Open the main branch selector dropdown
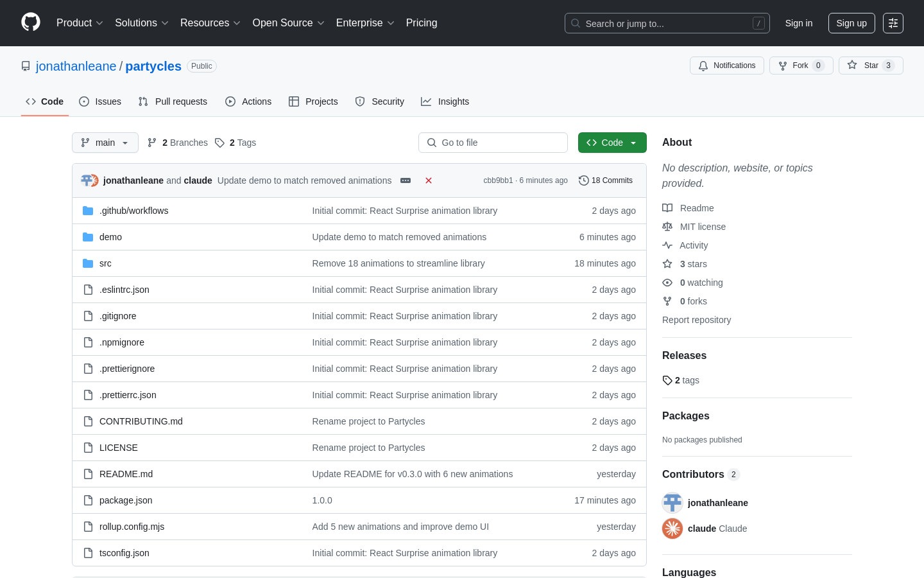Screen dimensions: 924x578 coord(105,143)
